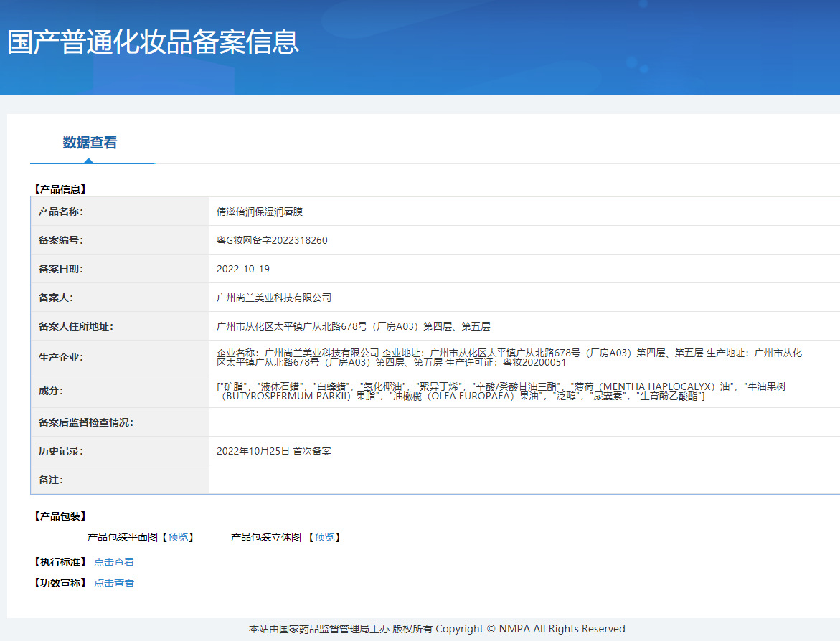Click the 国产普通化妆品备案信息 page title
The height and width of the screenshot is (641, 840).
click(153, 42)
